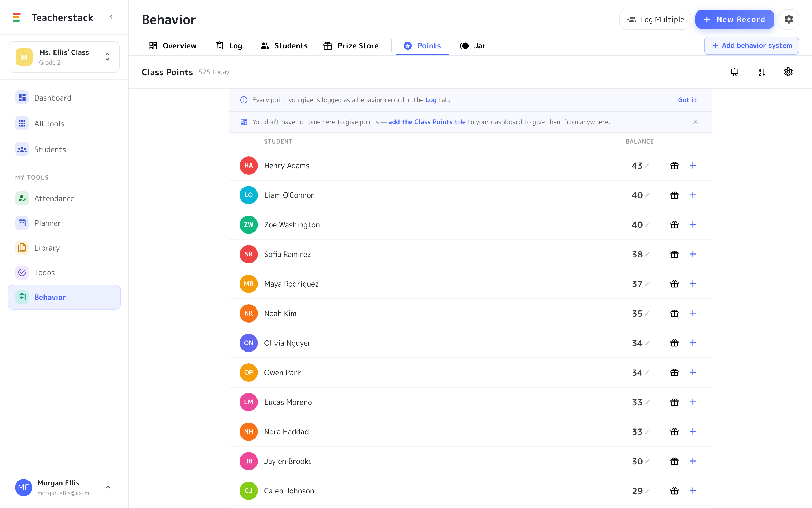The width and height of the screenshot is (812, 508).
Task: Click Henry Adams' HA avatar
Action: pyautogui.click(x=249, y=166)
